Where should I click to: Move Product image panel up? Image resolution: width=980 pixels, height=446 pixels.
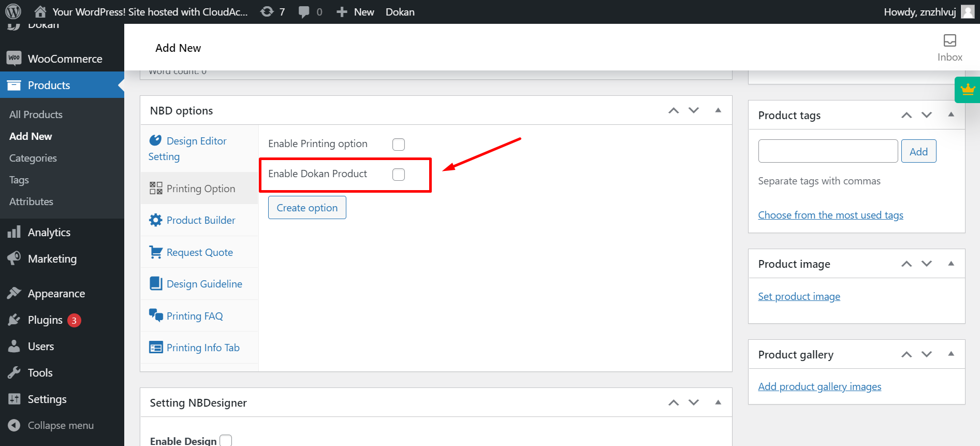906,264
